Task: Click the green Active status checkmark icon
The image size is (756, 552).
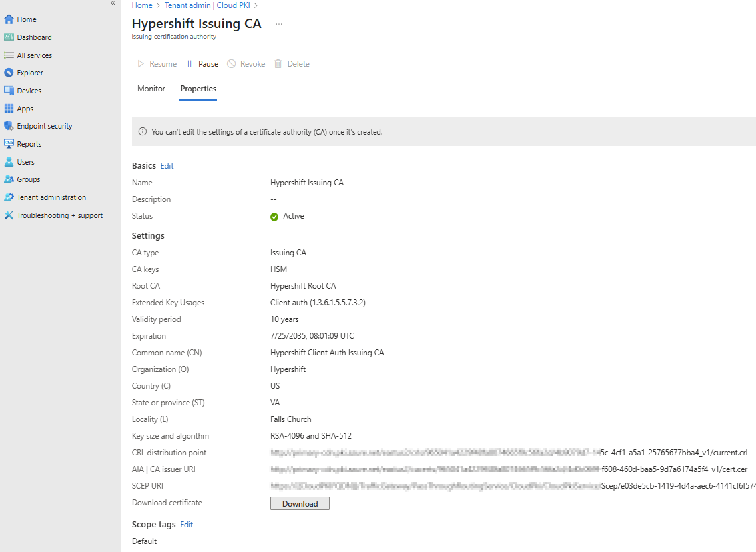Action: coord(274,217)
